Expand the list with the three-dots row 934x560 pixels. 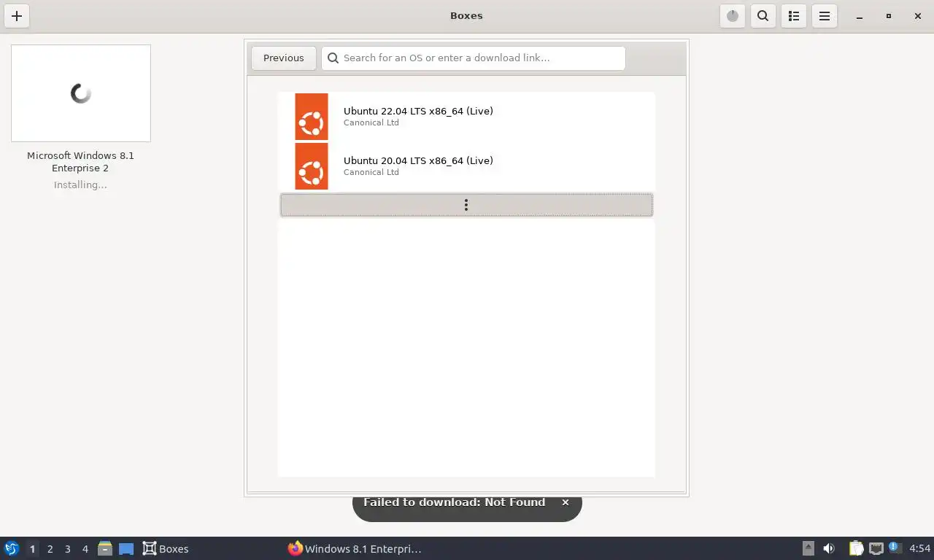coord(466,205)
